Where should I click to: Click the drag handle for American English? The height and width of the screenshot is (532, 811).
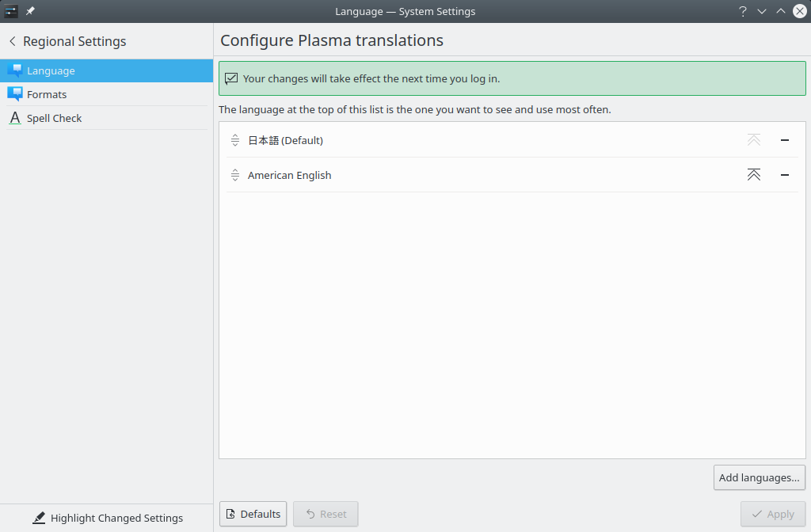[234, 175]
